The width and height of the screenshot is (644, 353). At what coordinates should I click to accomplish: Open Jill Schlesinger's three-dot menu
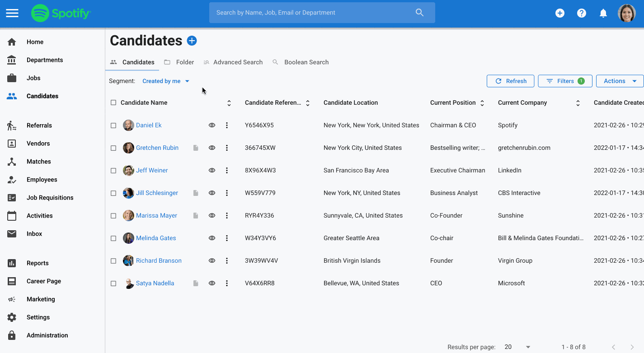227,193
